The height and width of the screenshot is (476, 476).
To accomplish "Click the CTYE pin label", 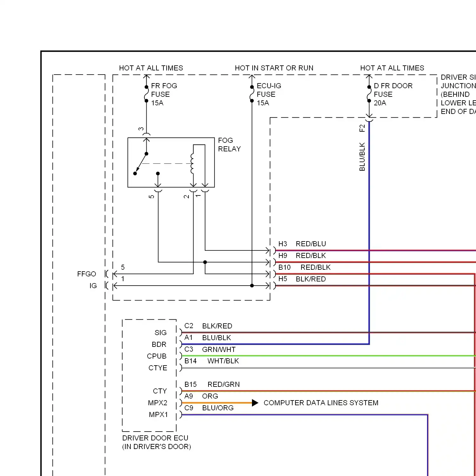I will [158, 368].
